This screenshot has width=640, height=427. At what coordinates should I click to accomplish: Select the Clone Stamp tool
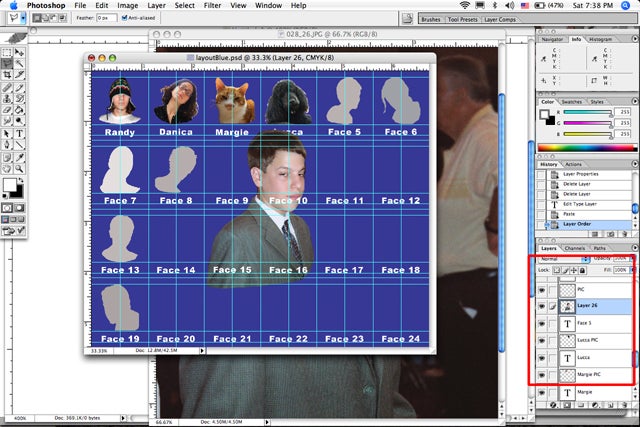click(x=7, y=98)
